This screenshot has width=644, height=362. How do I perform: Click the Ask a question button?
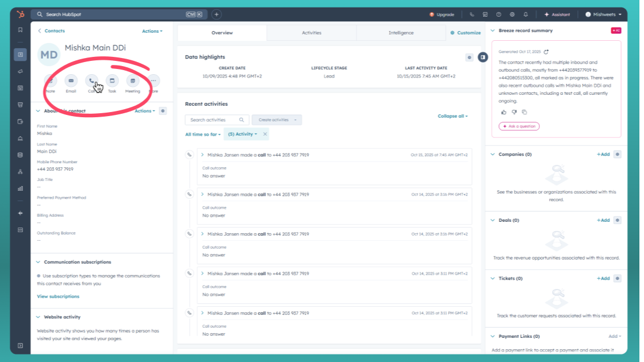click(x=519, y=126)
